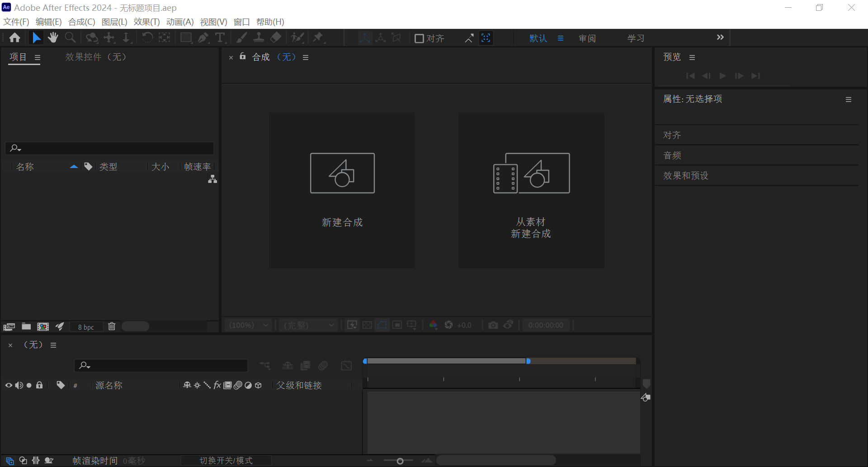Select the Type text tool

[220, 38]
